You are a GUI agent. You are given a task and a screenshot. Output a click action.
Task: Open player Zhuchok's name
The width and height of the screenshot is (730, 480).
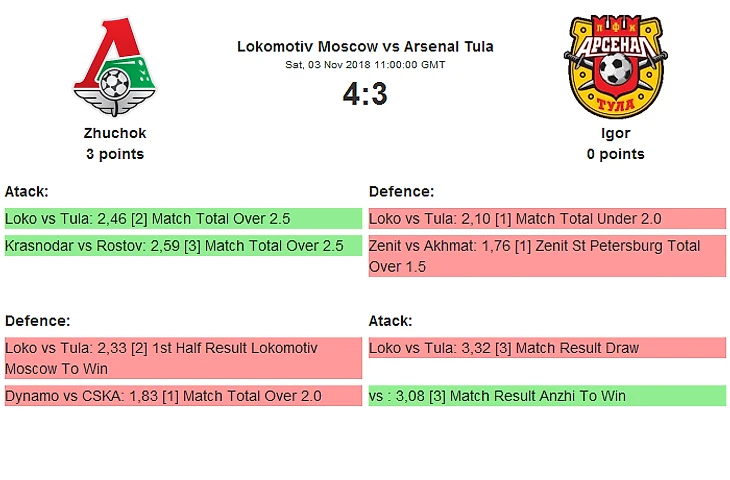tap(115, 133)
